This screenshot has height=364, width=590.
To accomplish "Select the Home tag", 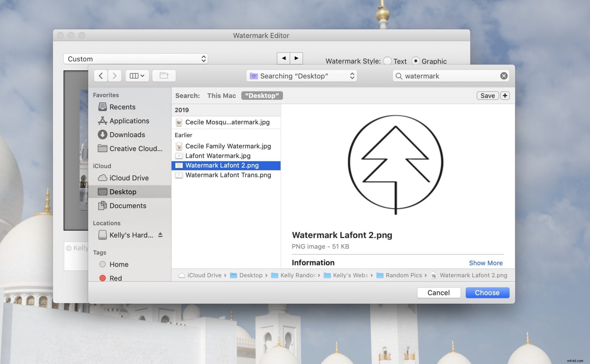I will tap(102, 264).
